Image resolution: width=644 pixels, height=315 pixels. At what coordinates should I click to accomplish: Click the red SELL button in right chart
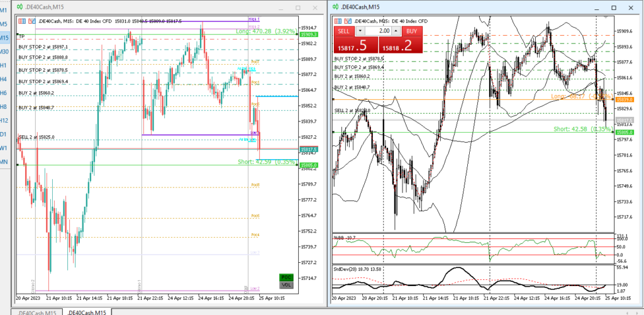click(344, 31)
